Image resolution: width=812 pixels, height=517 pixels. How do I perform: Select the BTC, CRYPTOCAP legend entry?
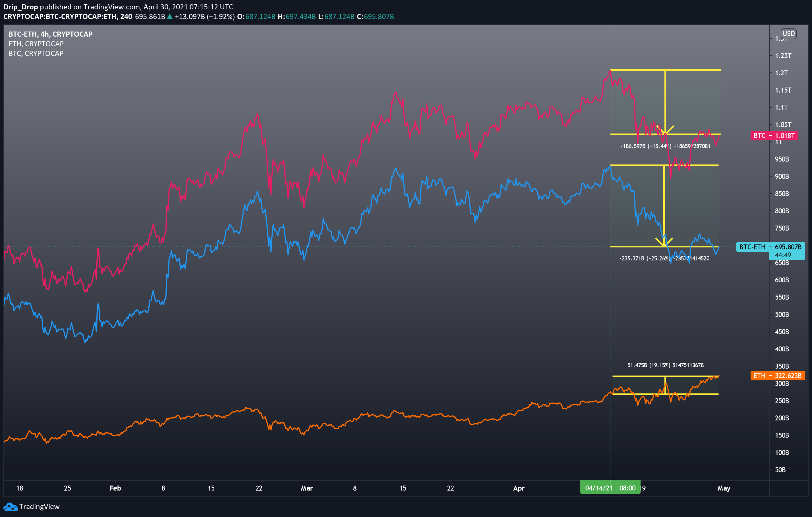[x=36, y=54]
